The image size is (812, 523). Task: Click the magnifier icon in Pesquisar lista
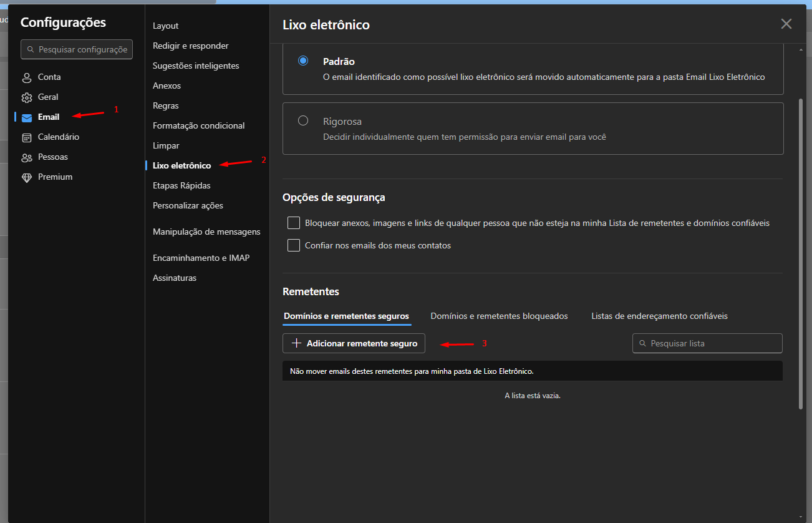pyautogui.click(x=642, y=343)
